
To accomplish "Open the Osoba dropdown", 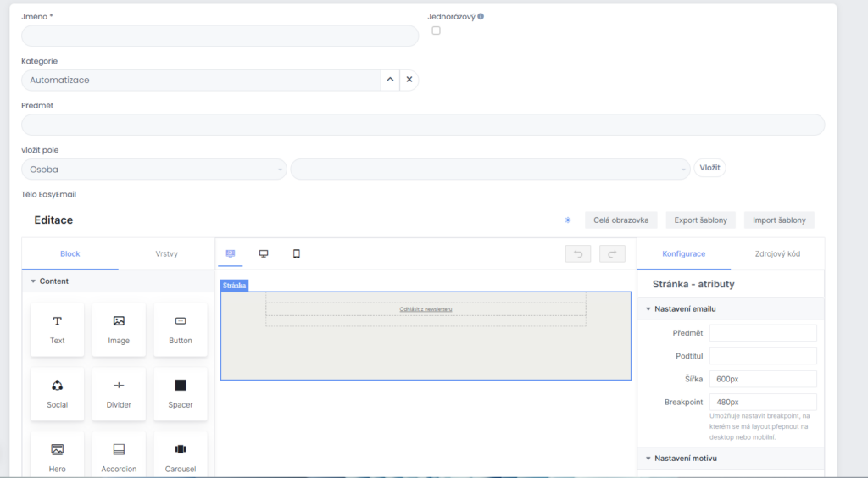I will (154, 170).
